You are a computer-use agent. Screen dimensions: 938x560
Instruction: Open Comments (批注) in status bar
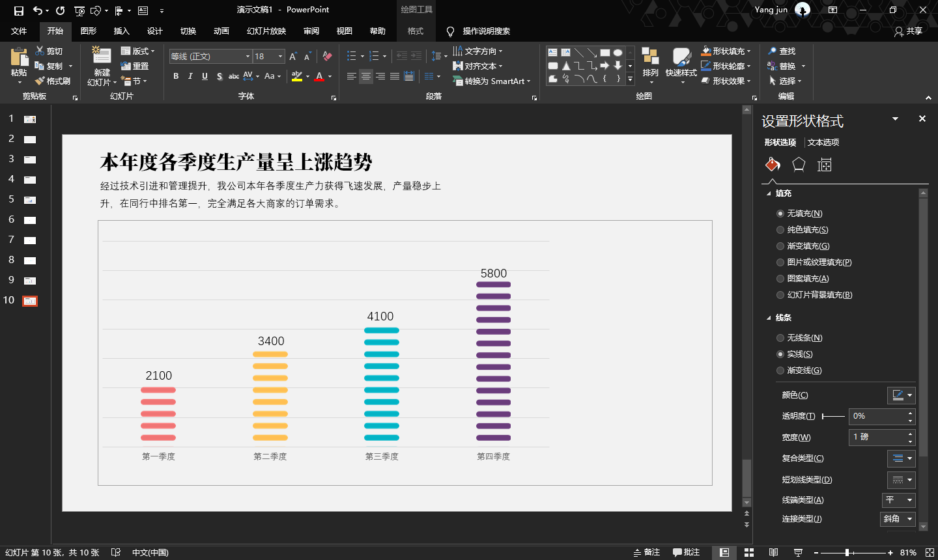point(686,552)
